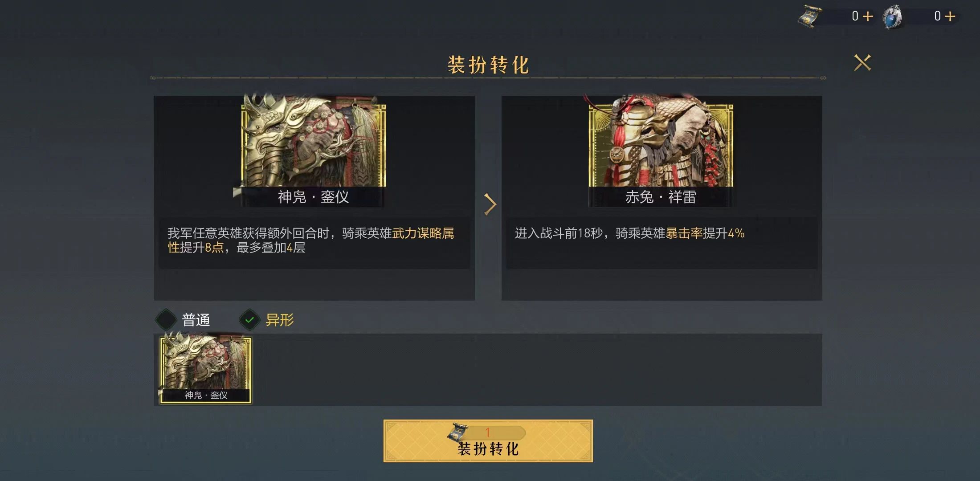Click the 赤兔·祥雷 name banner
Viewport: 980px width, 481px height.
click(661, 197)
